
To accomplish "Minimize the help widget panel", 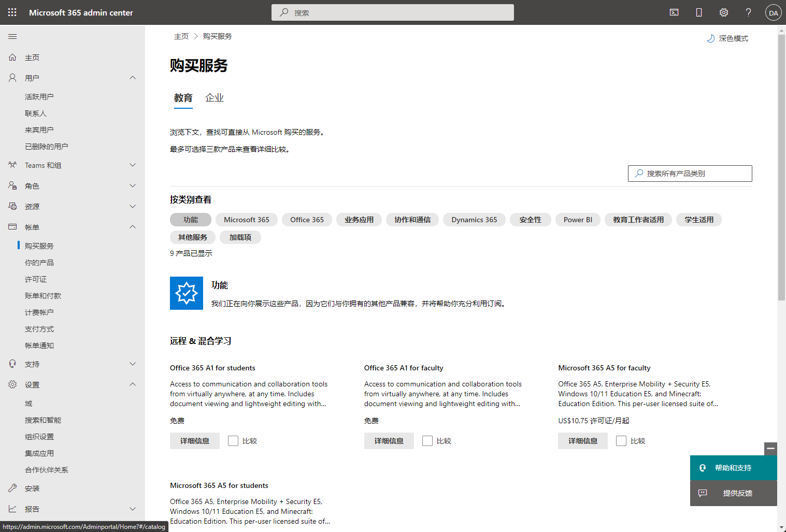I will (770, 449).
